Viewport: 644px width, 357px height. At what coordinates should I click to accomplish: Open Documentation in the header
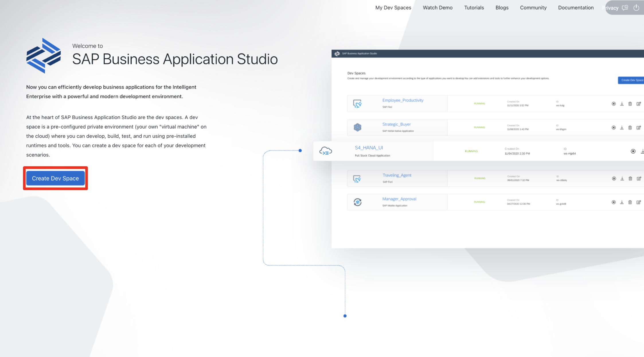(x=576, y=8)
